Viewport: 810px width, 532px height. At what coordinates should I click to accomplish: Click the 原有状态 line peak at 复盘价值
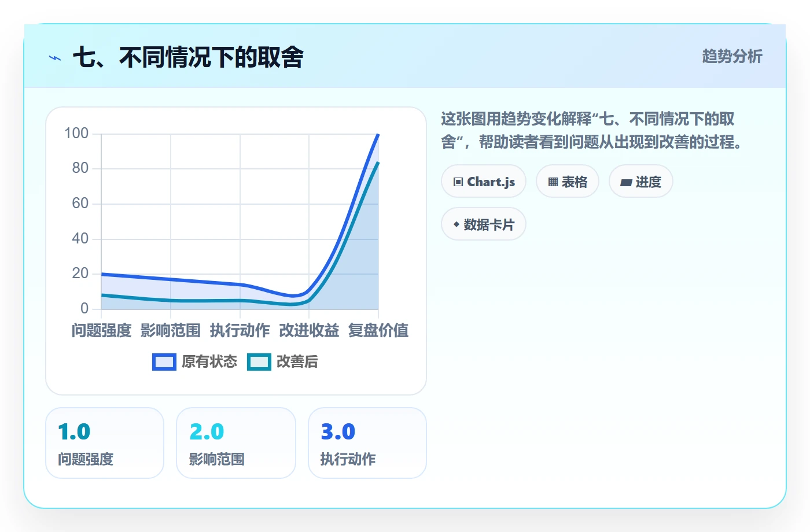[x=378, y=135]
